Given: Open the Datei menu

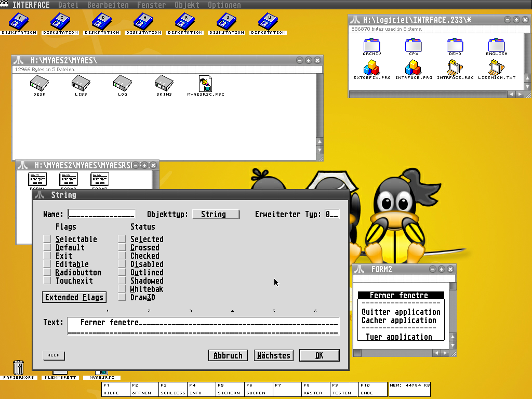Looking at the screenshot, I should [68, 5].
